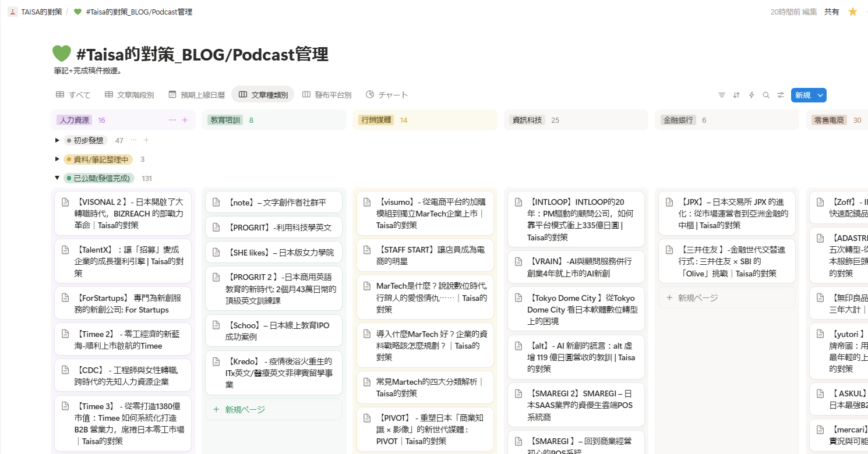Click page icon of 【PIVOT】 card

click(x=367, y=418)
